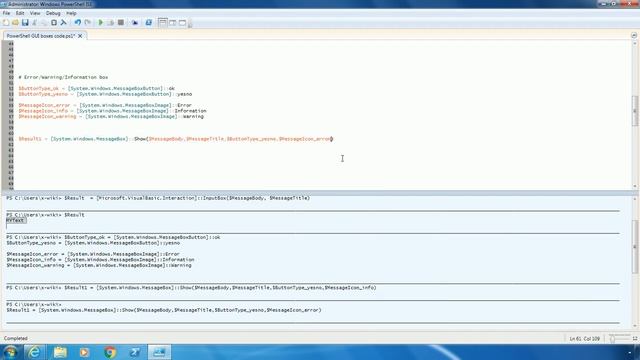Redo the last undone edit
640x360 pixels.
(87, 23)
